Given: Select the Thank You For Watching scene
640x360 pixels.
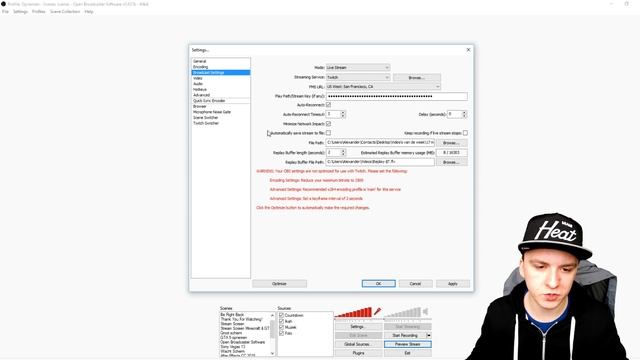Looking at the screenshot, I should [245, 319].
